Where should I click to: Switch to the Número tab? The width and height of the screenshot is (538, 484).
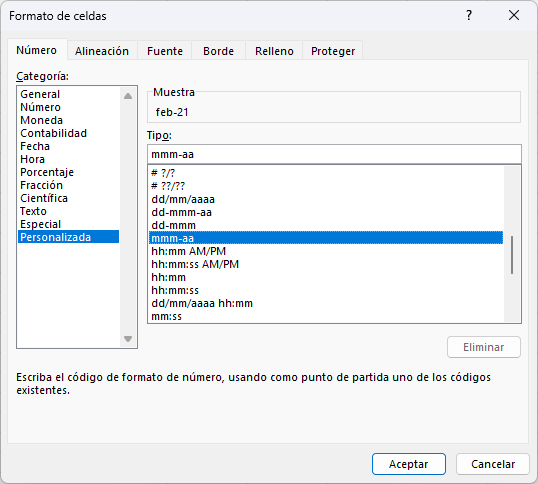[37, 50]
